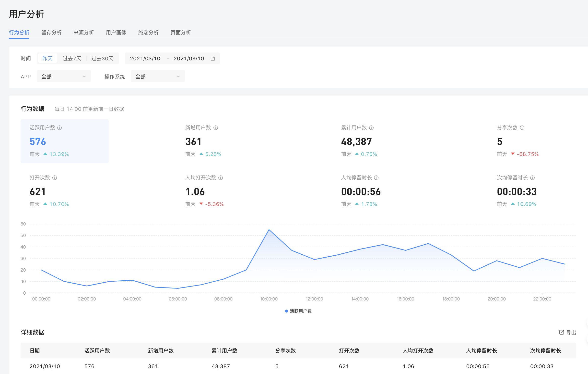
Task: Open the info tooltip for 累计用户数
Action: pos(371,128)
